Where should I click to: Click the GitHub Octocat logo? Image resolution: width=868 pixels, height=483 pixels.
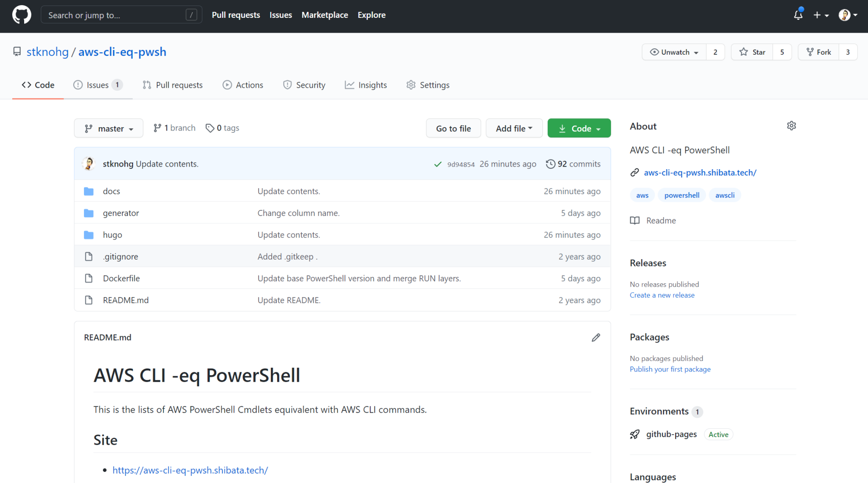pyautogui.click(x=22, y=15)
